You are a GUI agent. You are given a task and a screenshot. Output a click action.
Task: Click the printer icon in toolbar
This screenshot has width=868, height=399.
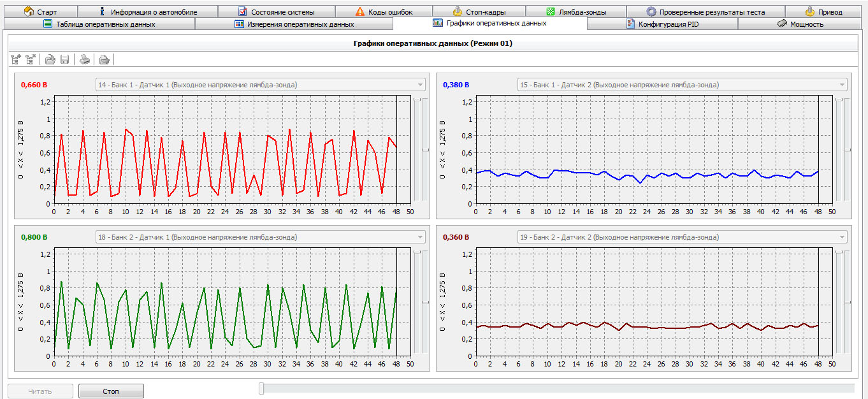(85, 59)
